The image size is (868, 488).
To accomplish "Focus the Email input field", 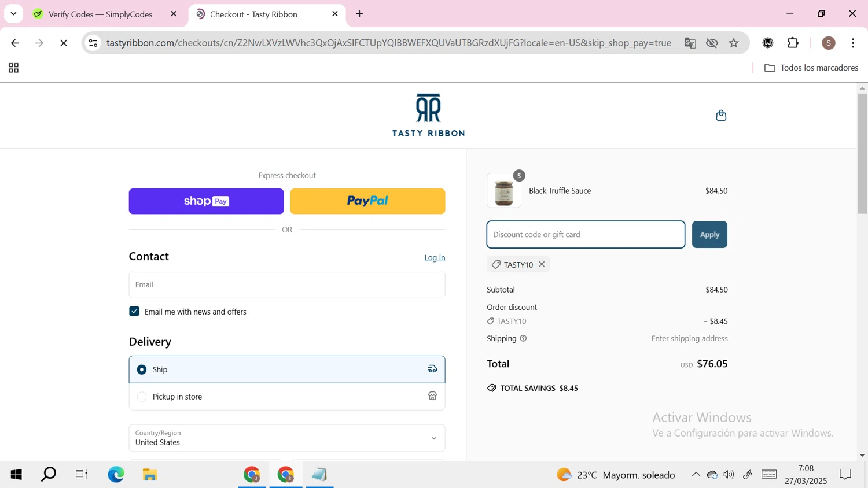I will point(287,284).
